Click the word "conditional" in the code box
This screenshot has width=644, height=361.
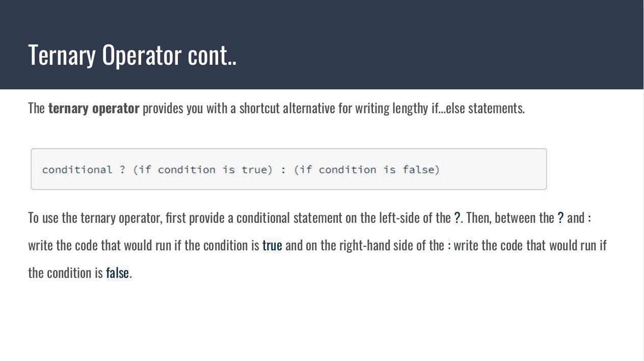77,170
